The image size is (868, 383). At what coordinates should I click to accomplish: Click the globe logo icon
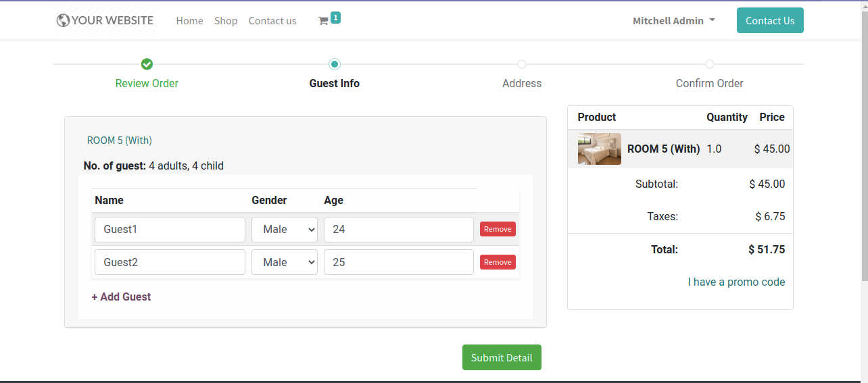coord(63,20)
